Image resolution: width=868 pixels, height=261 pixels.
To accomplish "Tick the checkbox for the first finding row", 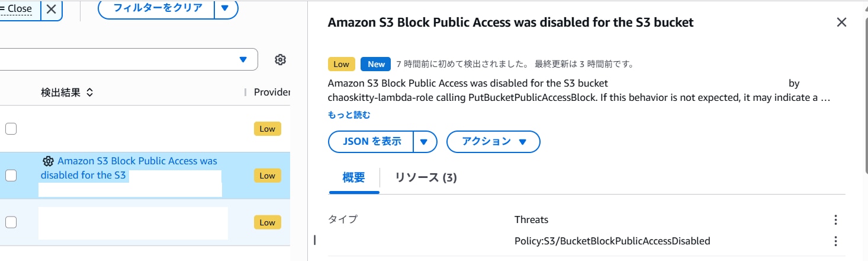I will point(11,129).
